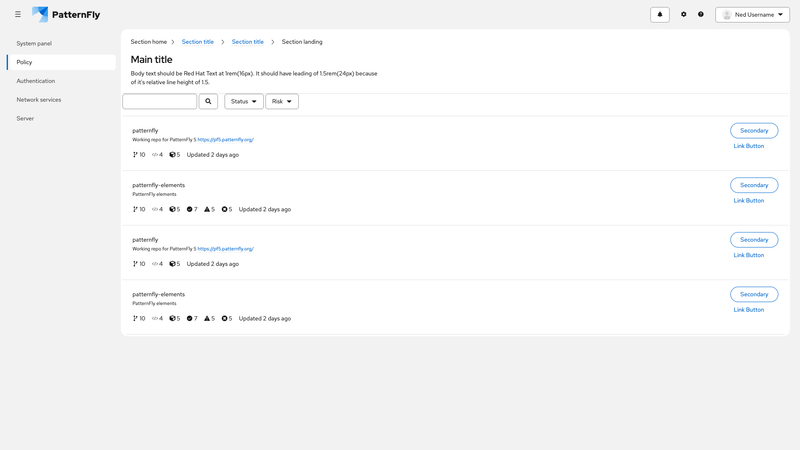Screen dimensions: 800x450
Task: Open notifications bell
Action: tap(660, 15)
